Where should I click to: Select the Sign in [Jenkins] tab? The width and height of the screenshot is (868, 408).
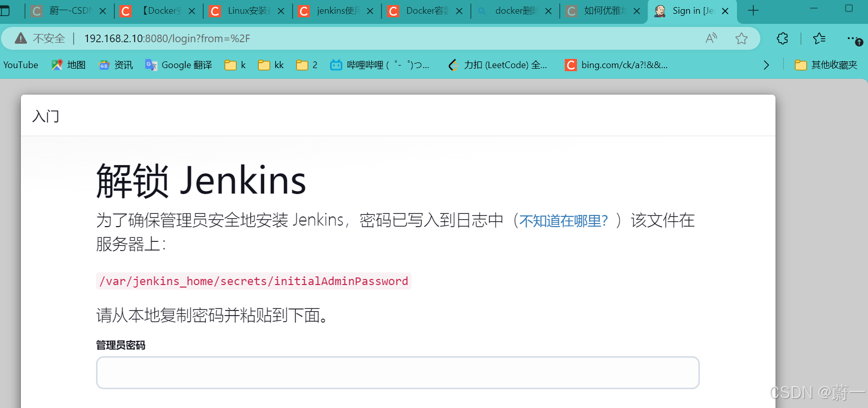[x=693, y=11]
